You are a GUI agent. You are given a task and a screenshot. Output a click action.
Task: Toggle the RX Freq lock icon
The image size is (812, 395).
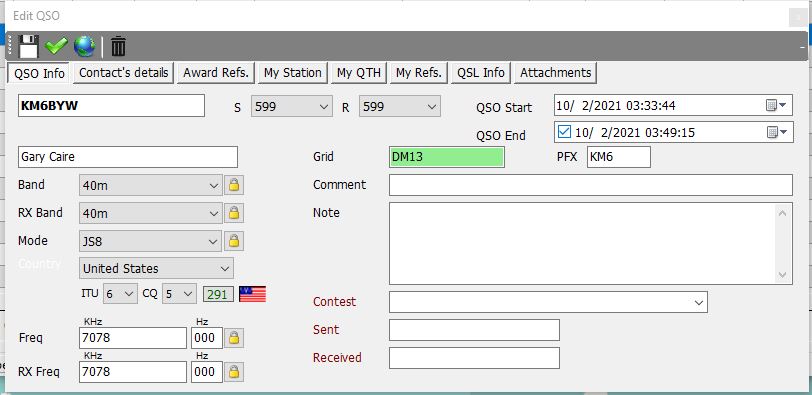[234, 372]
